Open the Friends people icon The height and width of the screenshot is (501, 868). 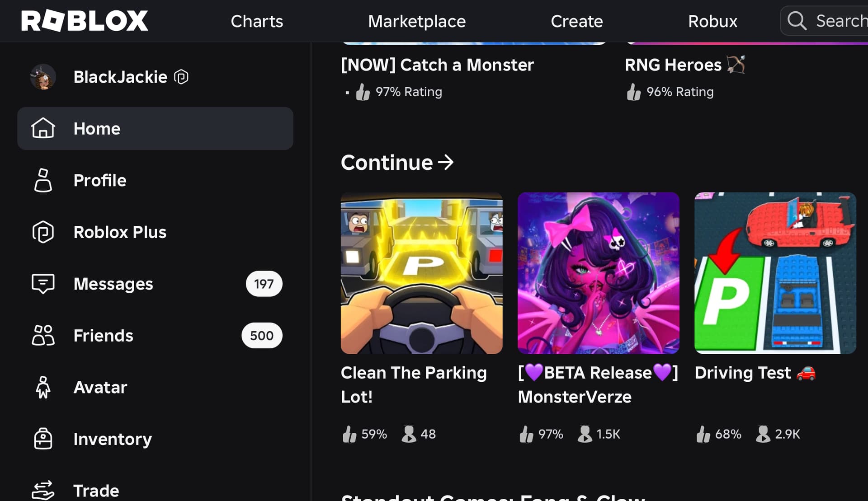coord(43,335)
